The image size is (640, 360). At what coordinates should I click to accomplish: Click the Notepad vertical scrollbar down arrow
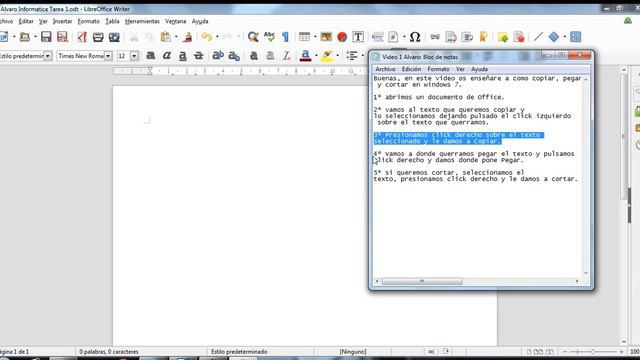point(586,273)
